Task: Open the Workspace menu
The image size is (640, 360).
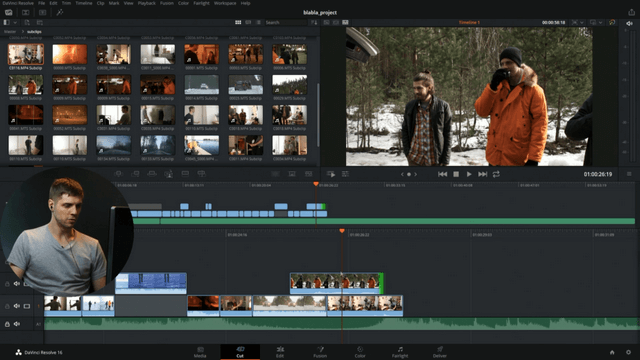Action: pos(225,3)
